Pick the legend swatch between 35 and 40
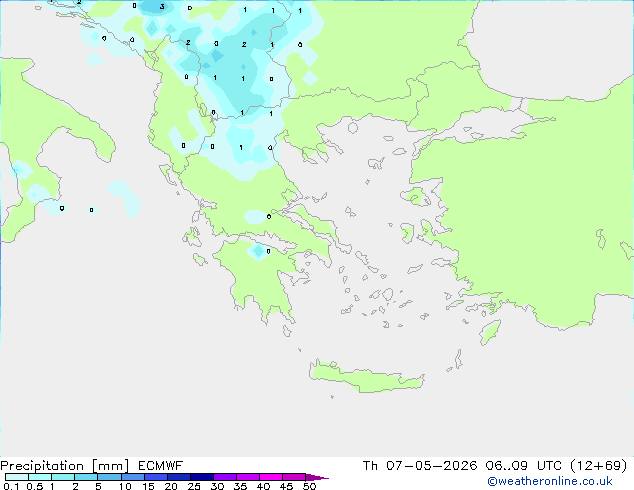Viewport: 634px width, 490px height. [248, 477]
